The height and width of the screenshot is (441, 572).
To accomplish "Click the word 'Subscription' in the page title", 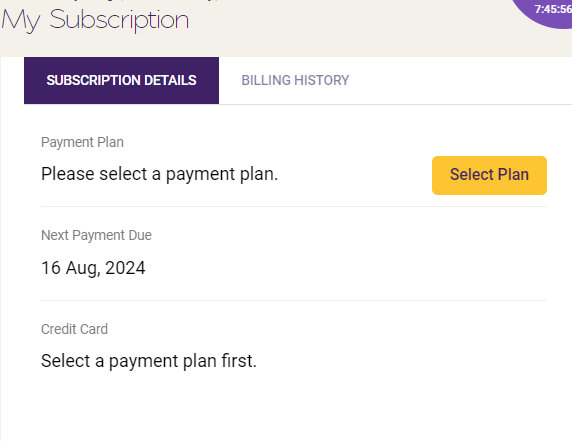I will (x=119, y=20).
